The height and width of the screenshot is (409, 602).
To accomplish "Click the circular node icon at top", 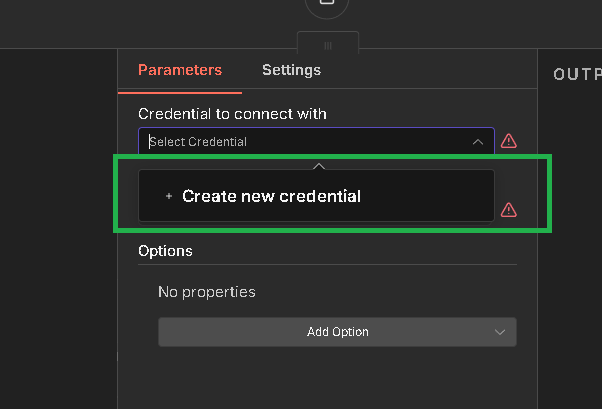I will pyautogui.click(x=327, y=5).
